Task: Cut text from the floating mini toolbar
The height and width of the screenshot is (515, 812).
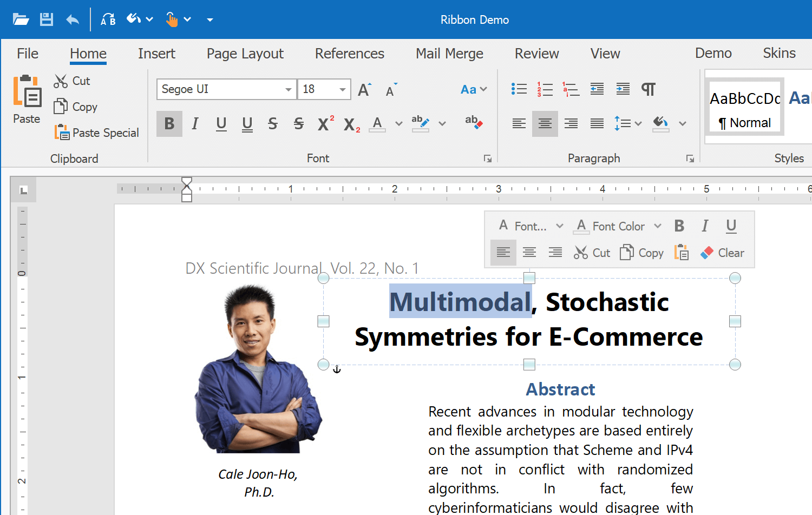Action: tap(592, 252)
